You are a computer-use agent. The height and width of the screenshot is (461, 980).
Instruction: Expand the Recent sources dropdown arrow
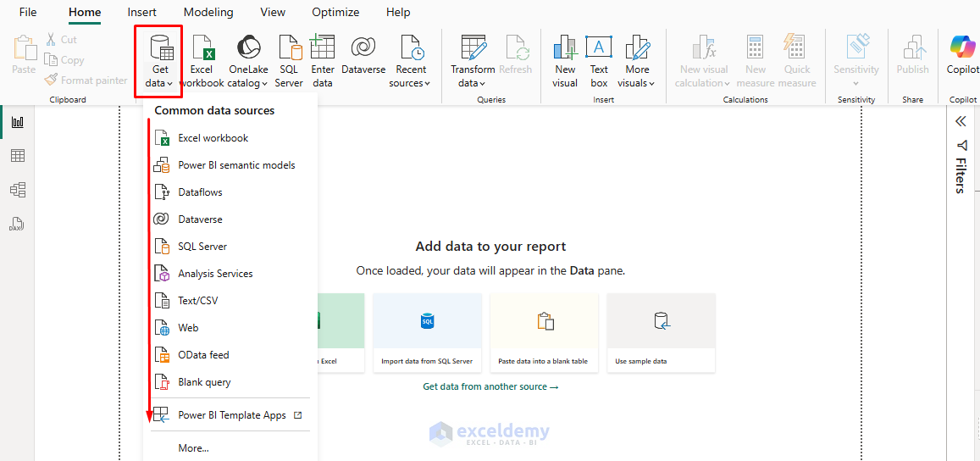pos(428,84)
